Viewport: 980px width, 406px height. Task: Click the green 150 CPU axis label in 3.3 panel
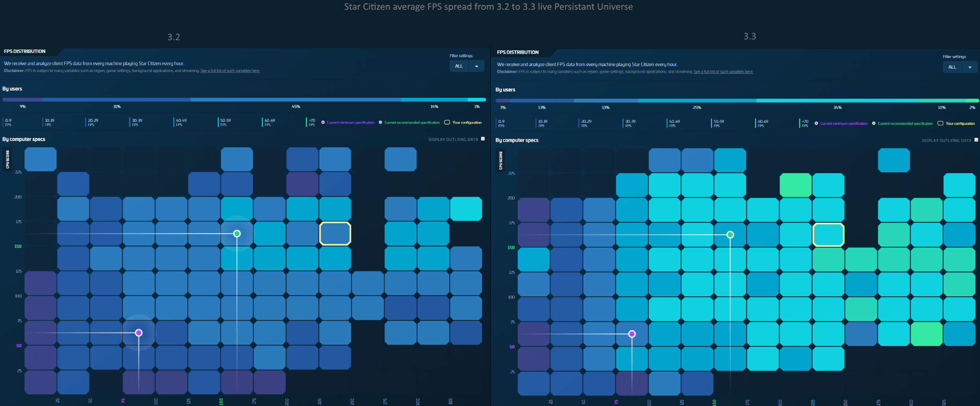[x=511, y=247]
